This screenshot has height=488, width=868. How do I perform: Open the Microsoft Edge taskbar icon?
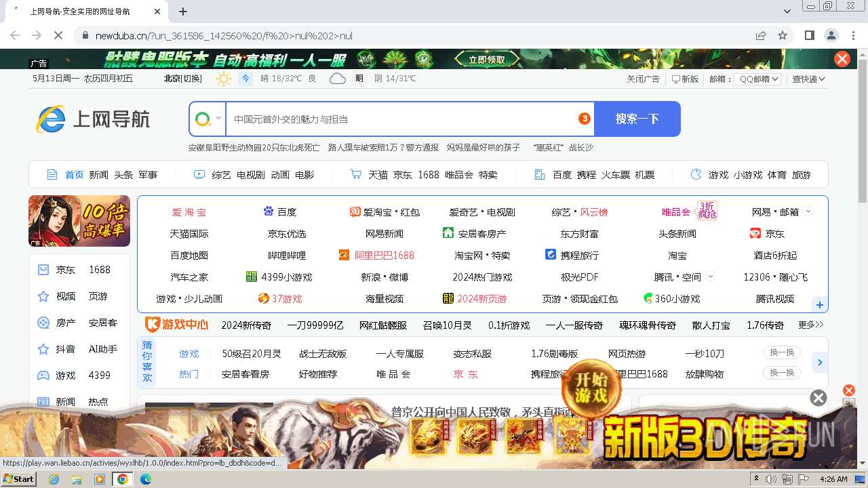145,479
